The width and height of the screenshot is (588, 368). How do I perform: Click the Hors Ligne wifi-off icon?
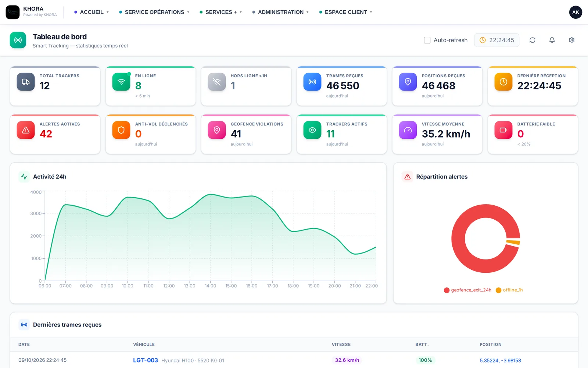tap(217, 82)
